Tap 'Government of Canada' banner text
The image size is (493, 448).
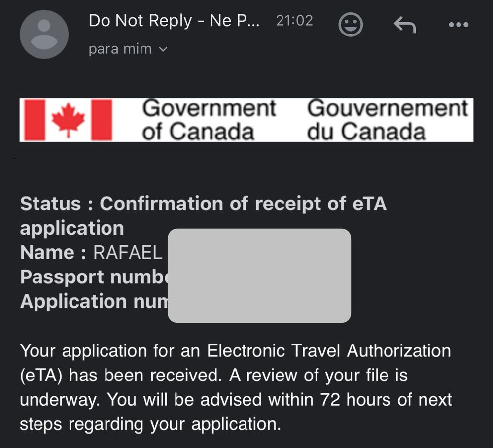tap(209, 119)
